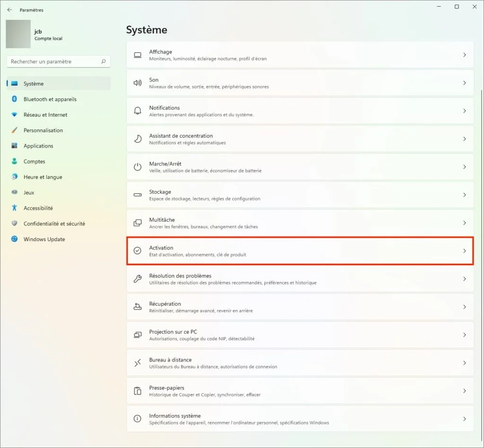Viewport: 484px width, 448px height.
Task: Click the Confidentialité et sécurité shield icon
Action: coord(14,224)
